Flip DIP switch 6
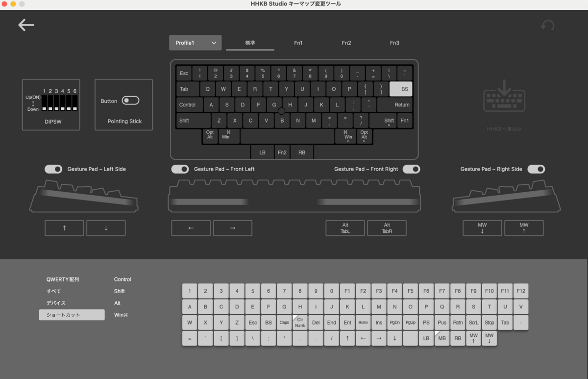The width and height of the screenshot is (588, 379). (x=75, y=102)
